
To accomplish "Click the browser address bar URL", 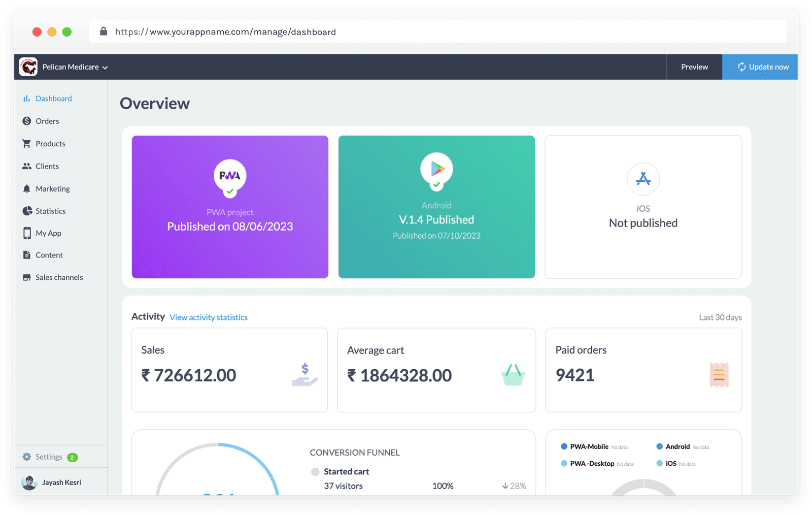I will click(225, 32).
